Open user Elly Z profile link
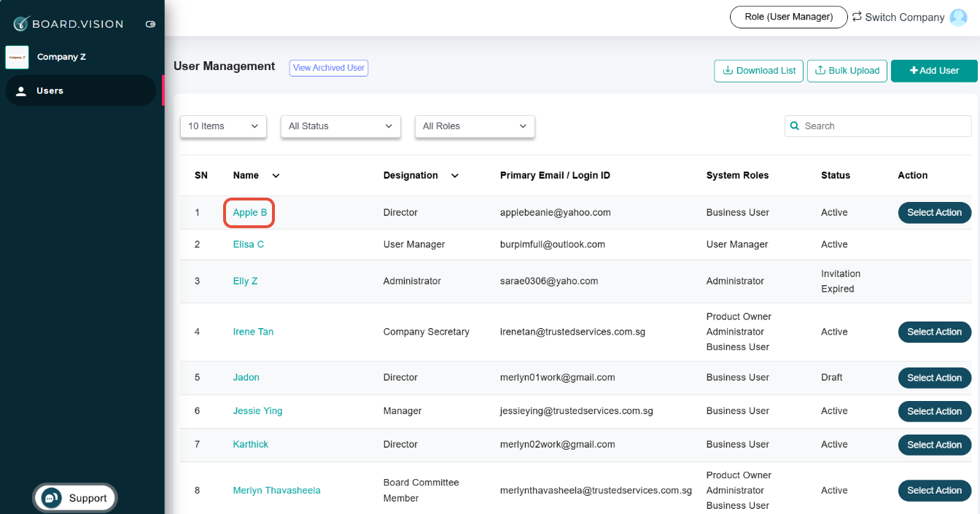980x514 pixels. (x=245, y=281)
